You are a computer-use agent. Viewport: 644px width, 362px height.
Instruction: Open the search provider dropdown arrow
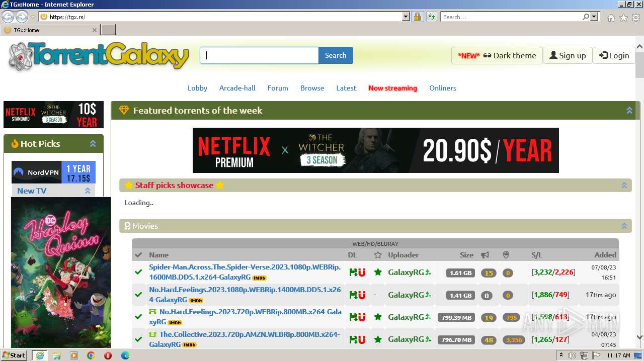click(595, 17)
